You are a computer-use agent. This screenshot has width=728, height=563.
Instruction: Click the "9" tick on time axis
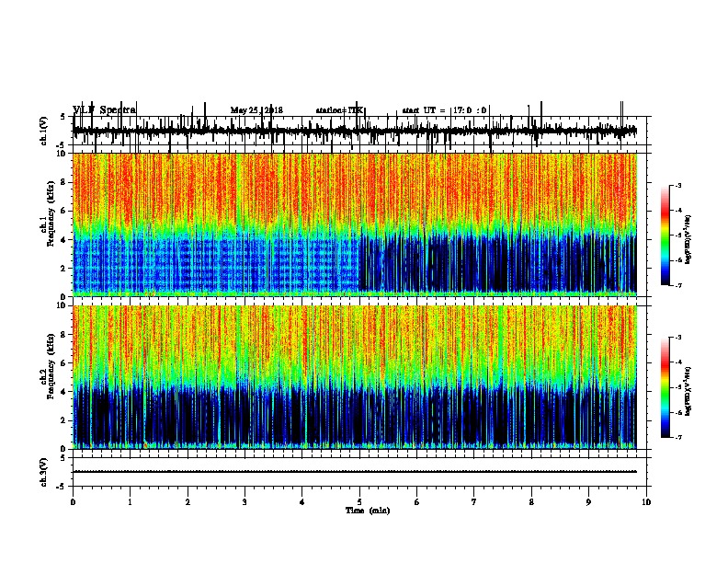[588, 502]
